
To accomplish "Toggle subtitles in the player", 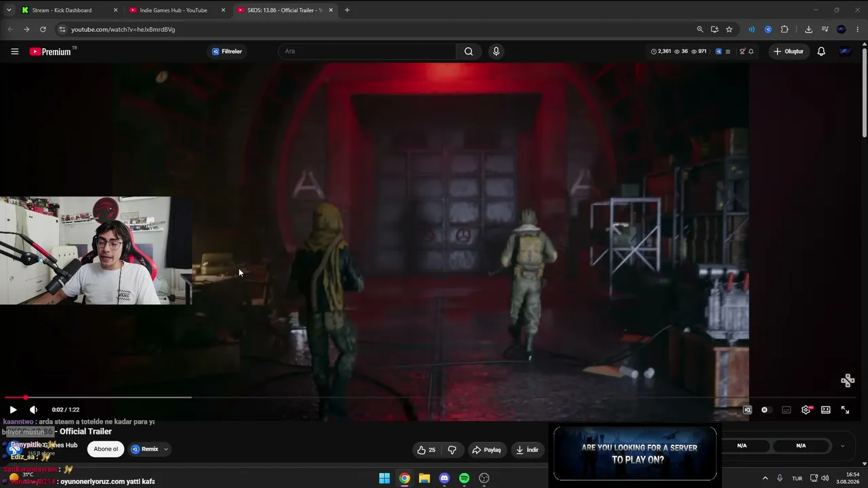I will [786, 409].
